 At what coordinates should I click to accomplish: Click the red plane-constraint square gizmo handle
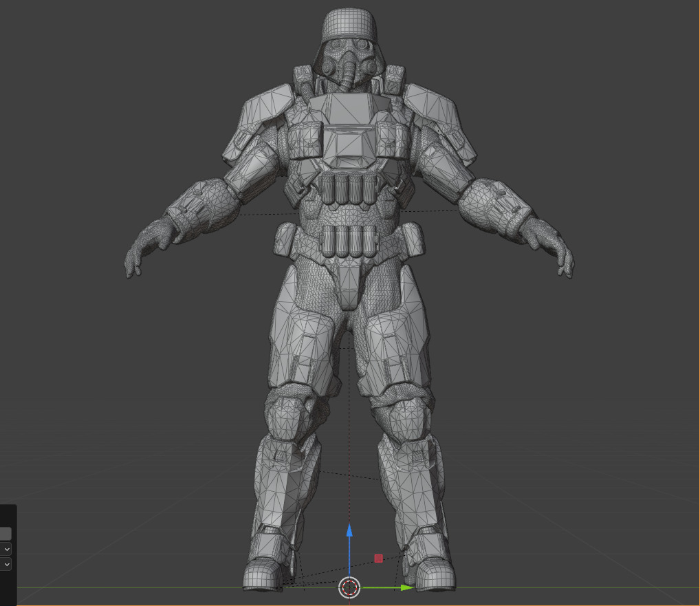click(379, 559)
